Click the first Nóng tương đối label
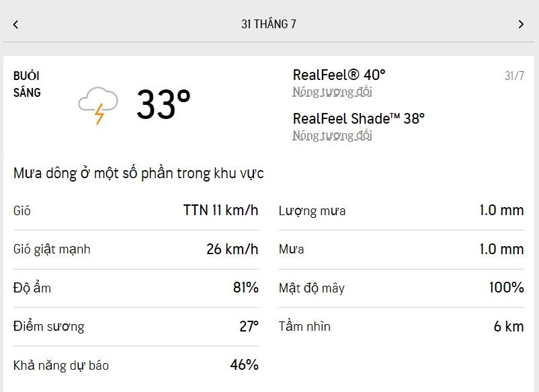 tap(332, 92)
